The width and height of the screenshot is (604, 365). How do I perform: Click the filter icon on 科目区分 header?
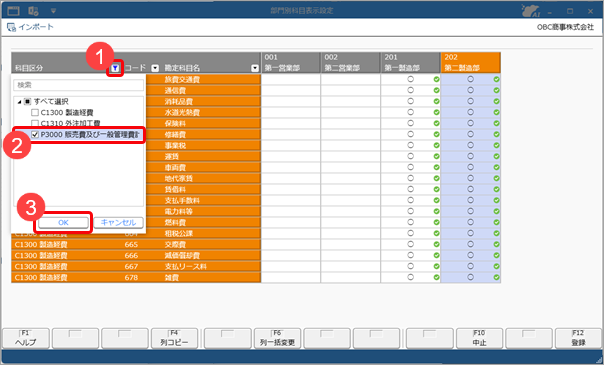(x=115, y=68)
